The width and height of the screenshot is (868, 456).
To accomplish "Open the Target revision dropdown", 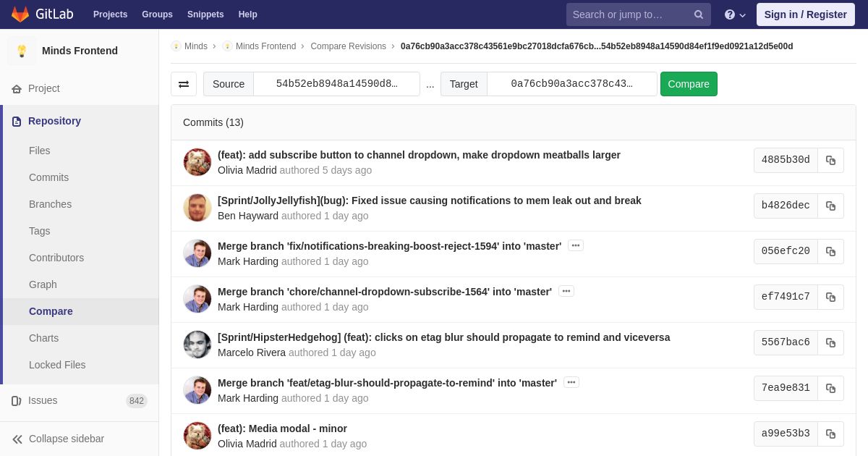I will tap(571, 84).
